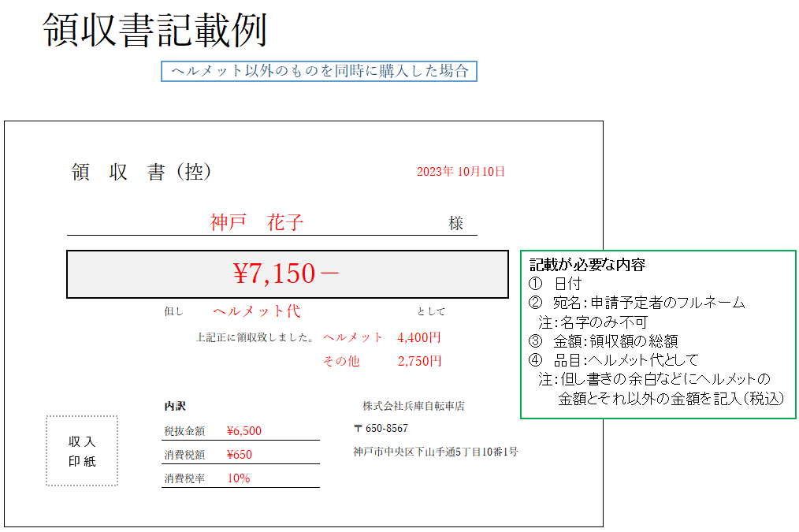Click the total amount ¥7,150 box
The width and height of the screenshot is (799, 532).
pyautogui.click(x=287, y=274)
